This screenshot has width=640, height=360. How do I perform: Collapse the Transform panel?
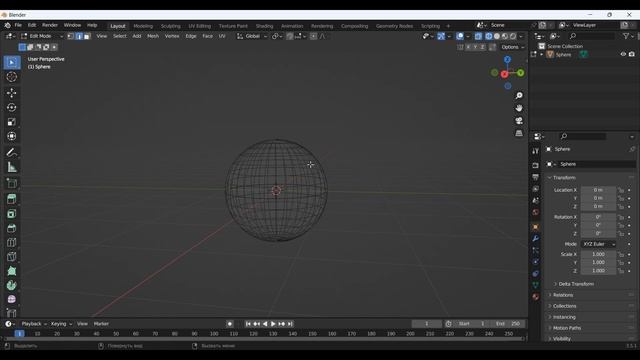(564, 178)
